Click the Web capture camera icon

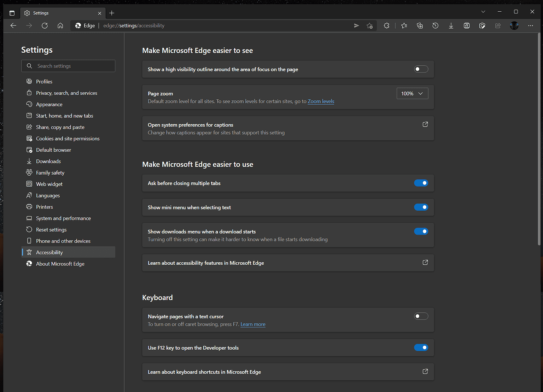point(482,25)
